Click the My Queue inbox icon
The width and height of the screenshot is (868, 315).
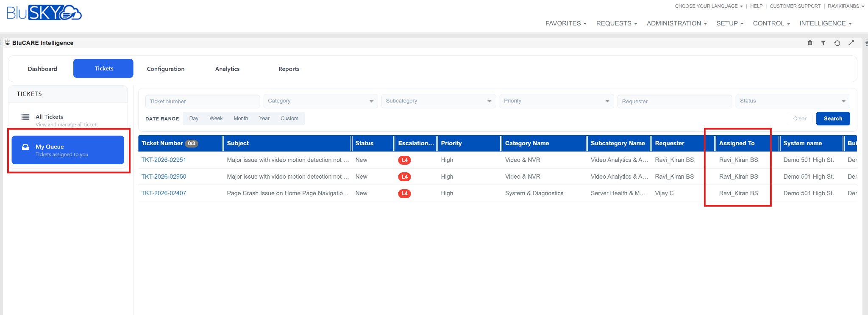tap(25, 147)
